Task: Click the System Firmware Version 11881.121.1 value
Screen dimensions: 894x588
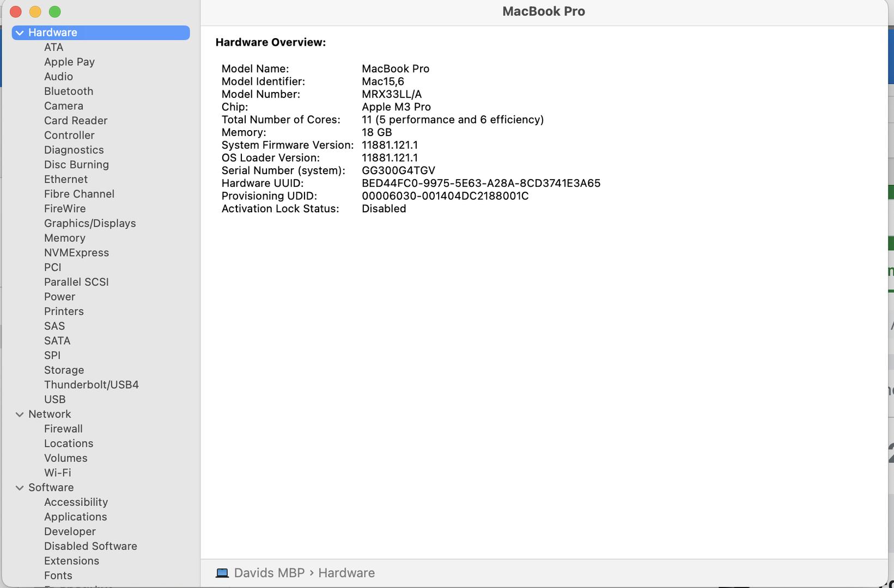Action: tap(390, 145)
